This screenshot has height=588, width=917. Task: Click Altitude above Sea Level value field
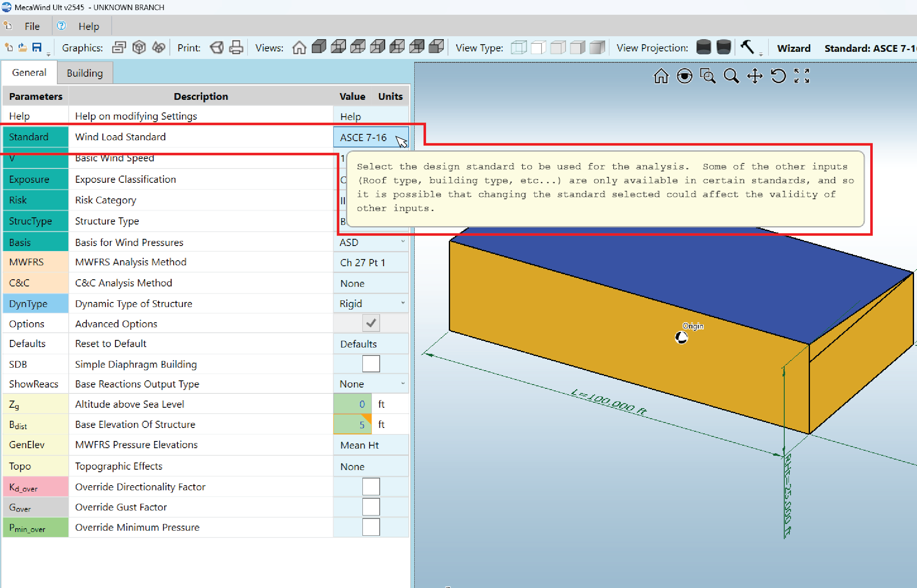coord(353,404)
